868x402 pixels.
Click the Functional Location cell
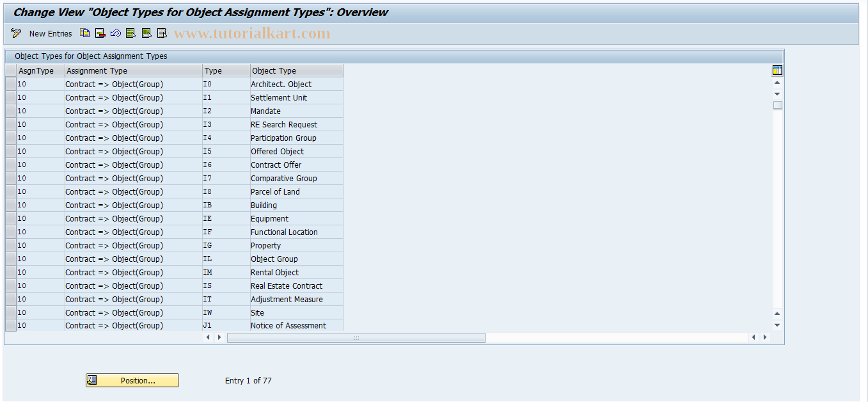[297, 232]
